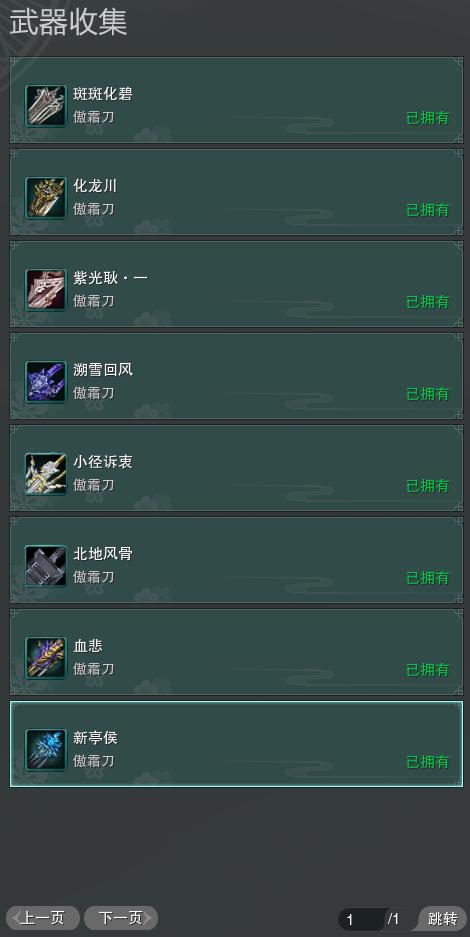
Task: Click the 已拥有 label on 溯雪回风 row
Action: (428, 394)
